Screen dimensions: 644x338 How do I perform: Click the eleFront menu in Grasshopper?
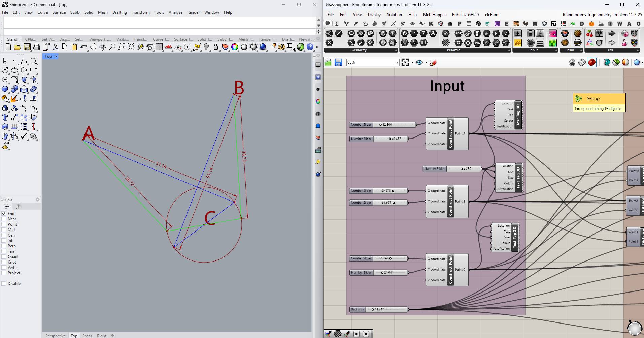tap(492, 15)
